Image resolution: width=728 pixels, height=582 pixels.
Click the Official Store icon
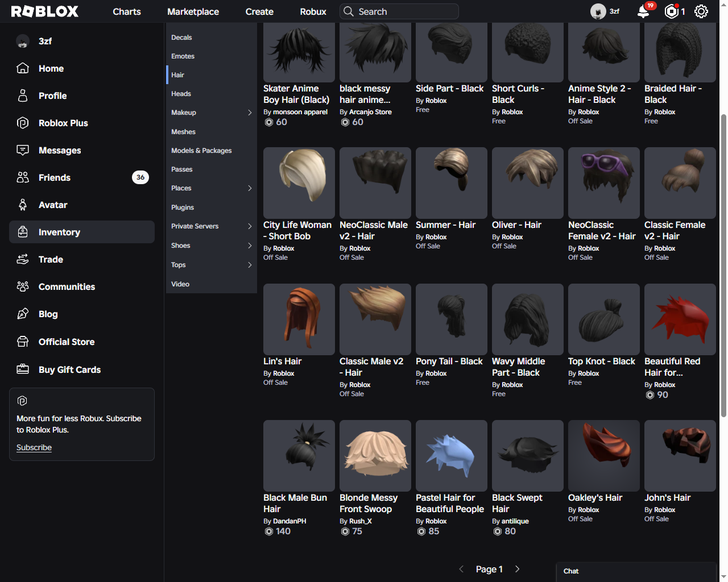tap(23, 342)
